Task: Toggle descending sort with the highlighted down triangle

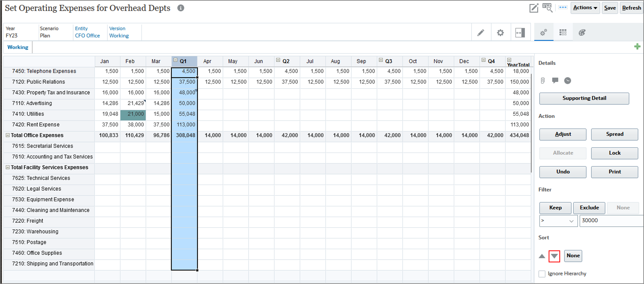Action: tap(555, 256)
